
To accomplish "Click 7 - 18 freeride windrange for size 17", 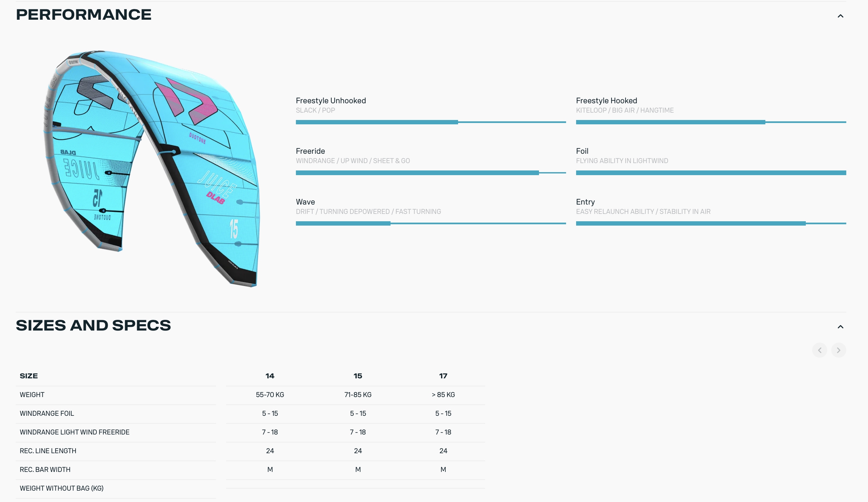I will tap(443, 432).
